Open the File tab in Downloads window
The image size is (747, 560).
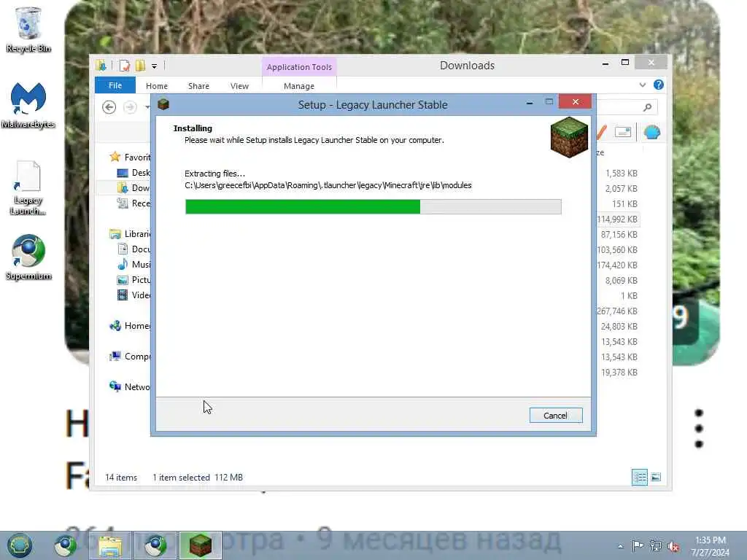pos(115,85)
